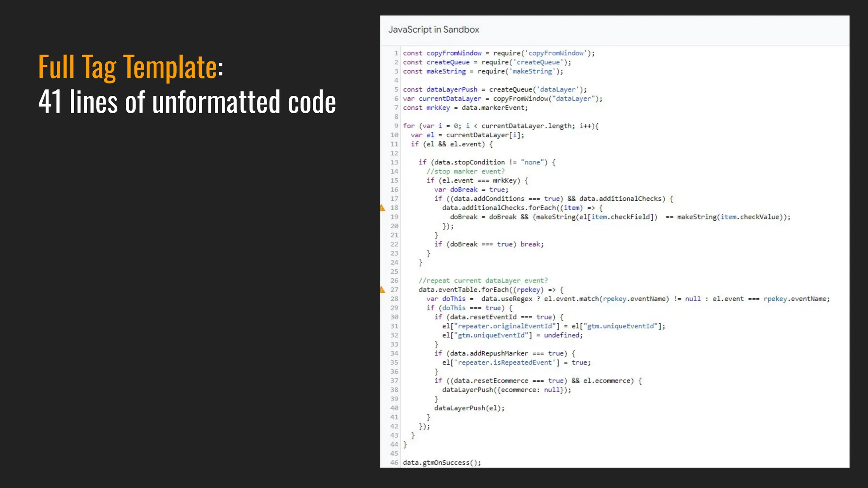Image resolution: width=868 pixels, height=488 pixels.
Task: Select line number 46 in the gutter
Action: click(x=394, y=463)
